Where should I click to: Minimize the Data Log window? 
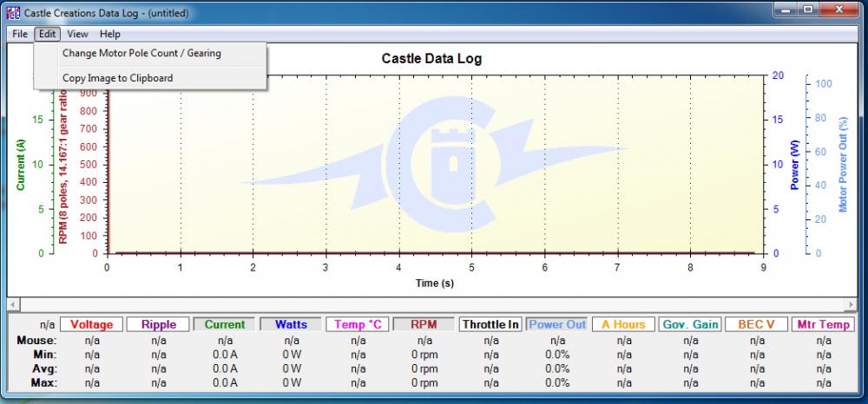point(786,10)
